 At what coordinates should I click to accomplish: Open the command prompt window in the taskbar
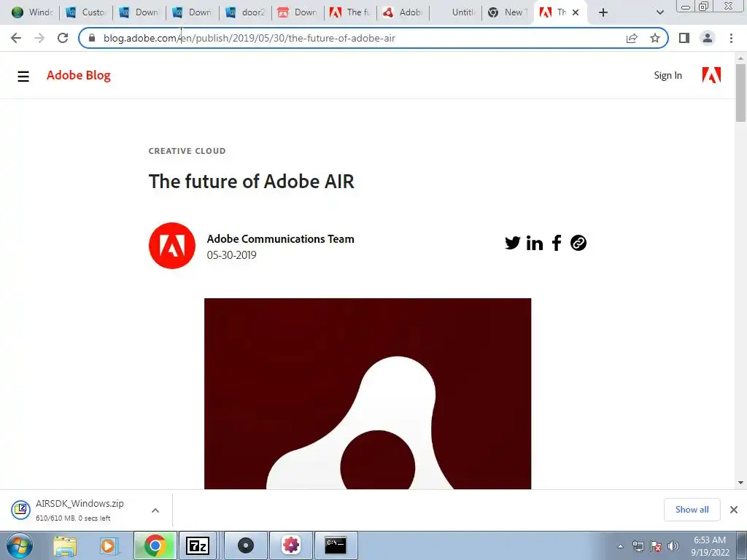(x=336, y=545)
